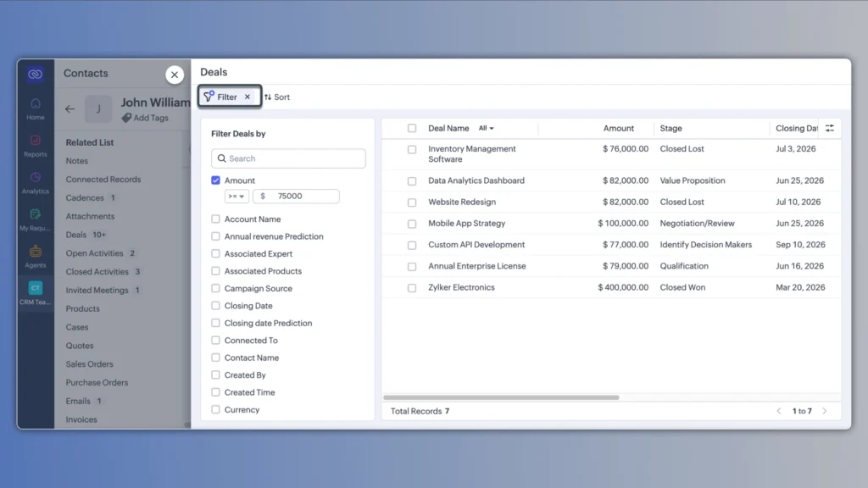
Task: Focus the filter Search field
Action: [288, 158]
